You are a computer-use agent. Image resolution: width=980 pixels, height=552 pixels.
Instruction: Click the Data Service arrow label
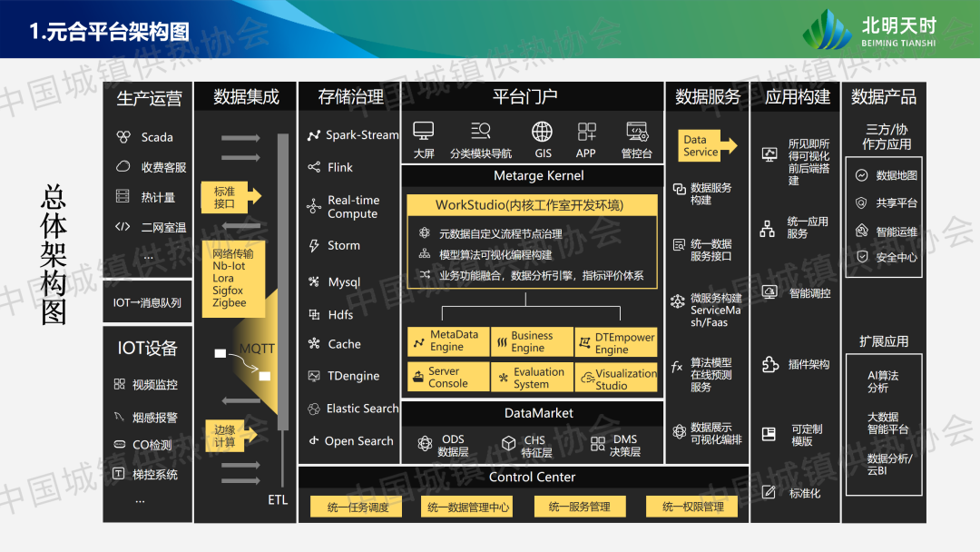tap(704, 146)
